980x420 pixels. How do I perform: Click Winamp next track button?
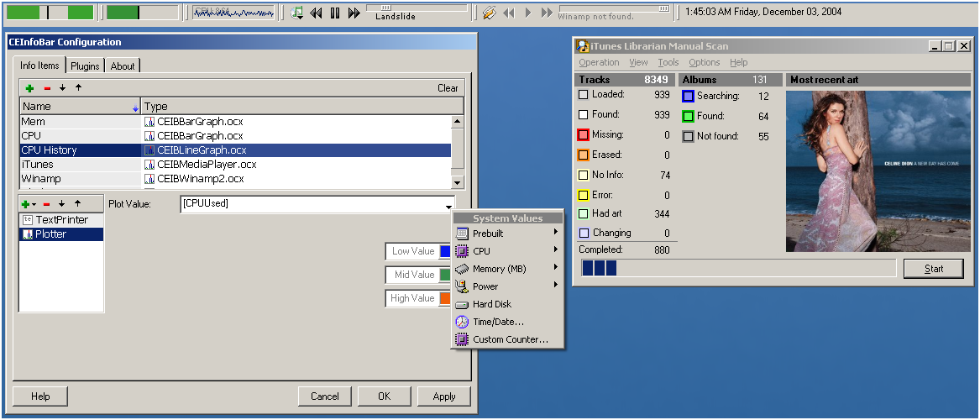point(547,13)
